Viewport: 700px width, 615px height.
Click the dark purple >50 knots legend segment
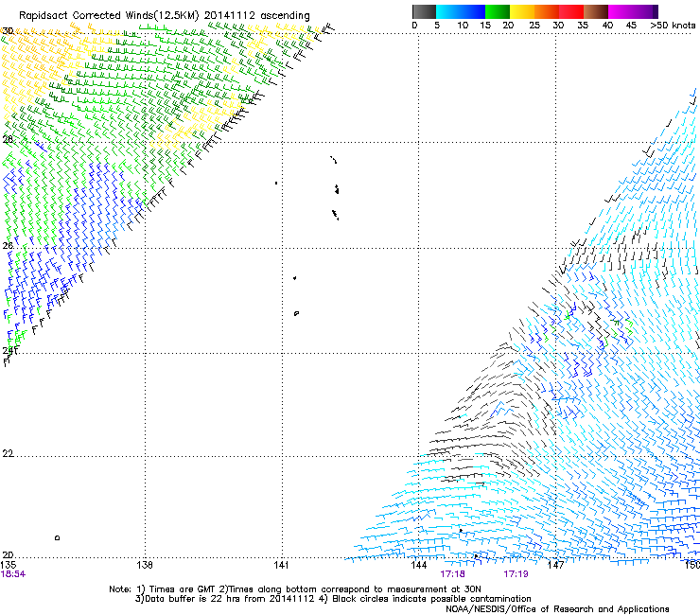coord(656,11)
